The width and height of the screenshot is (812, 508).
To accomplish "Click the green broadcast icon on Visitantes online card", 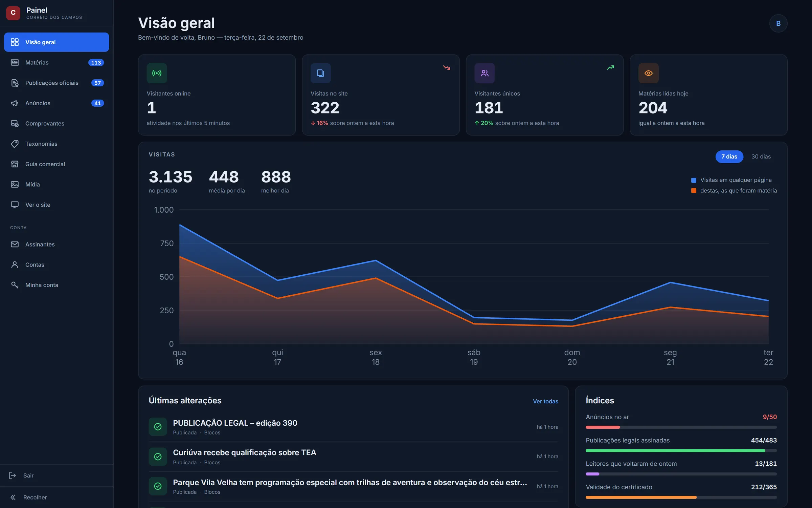I will coord(157,73).
